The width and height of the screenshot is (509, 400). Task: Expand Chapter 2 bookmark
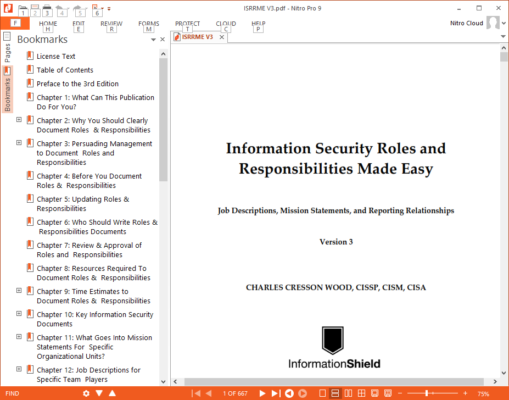pyautogui.click(x=19, y=120)
